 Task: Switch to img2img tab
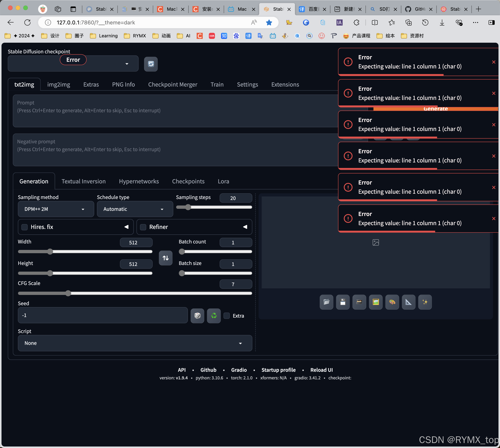[58, 84]
